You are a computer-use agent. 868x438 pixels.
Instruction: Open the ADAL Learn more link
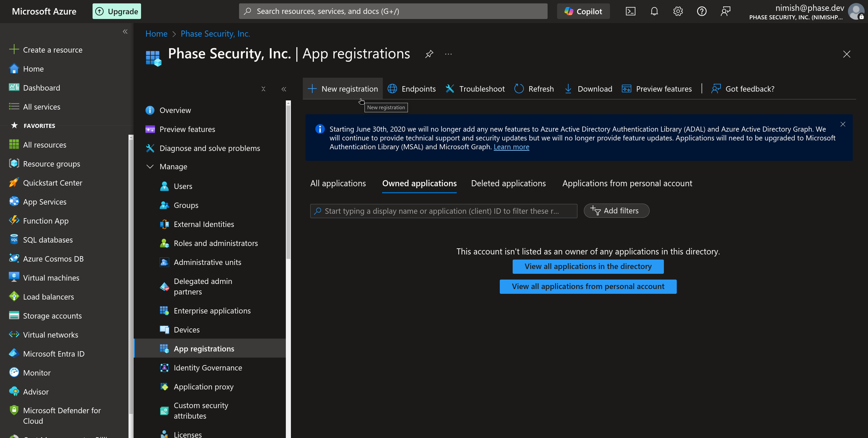pos(511,147)
